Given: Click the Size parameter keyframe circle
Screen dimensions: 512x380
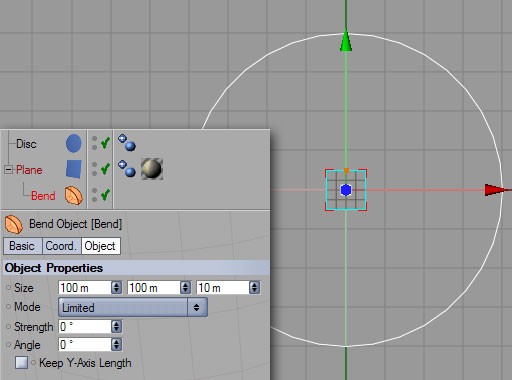Looking at the screenshot, I should [x=9, y=288].
